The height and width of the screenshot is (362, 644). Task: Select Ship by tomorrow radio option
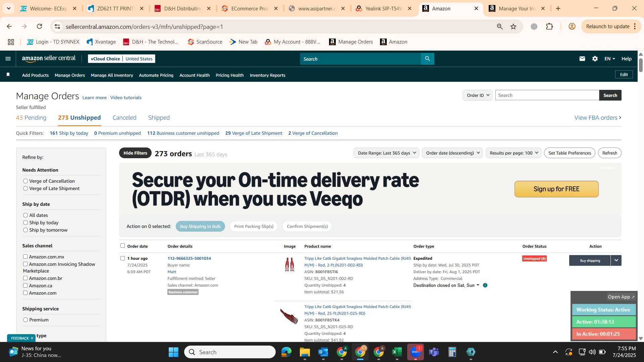tap(25, 230)
